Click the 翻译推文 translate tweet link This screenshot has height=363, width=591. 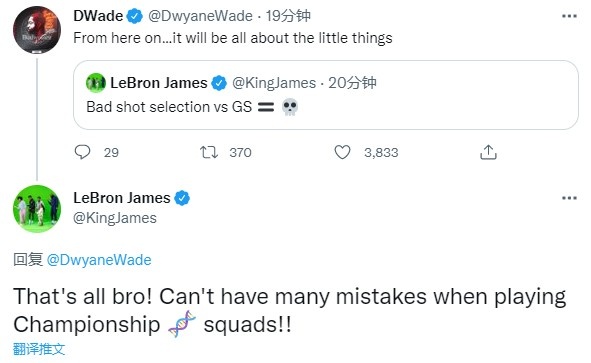coord(39,349)
